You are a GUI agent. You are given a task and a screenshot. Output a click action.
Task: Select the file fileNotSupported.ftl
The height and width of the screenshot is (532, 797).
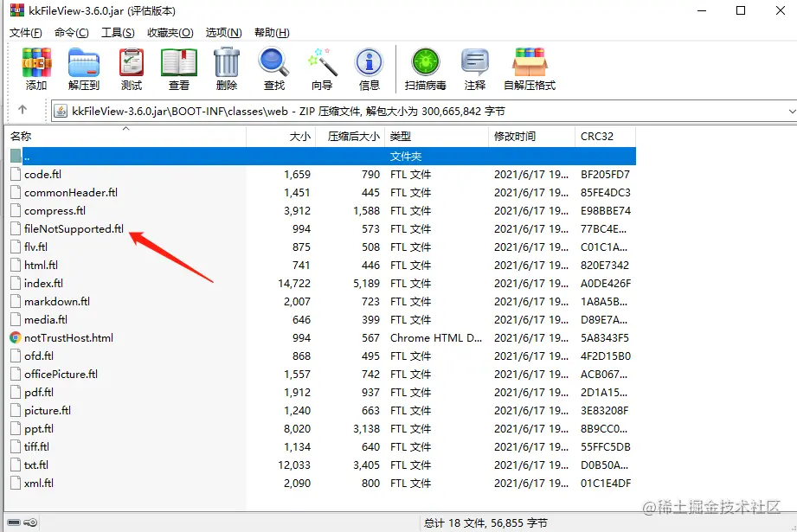74,228
